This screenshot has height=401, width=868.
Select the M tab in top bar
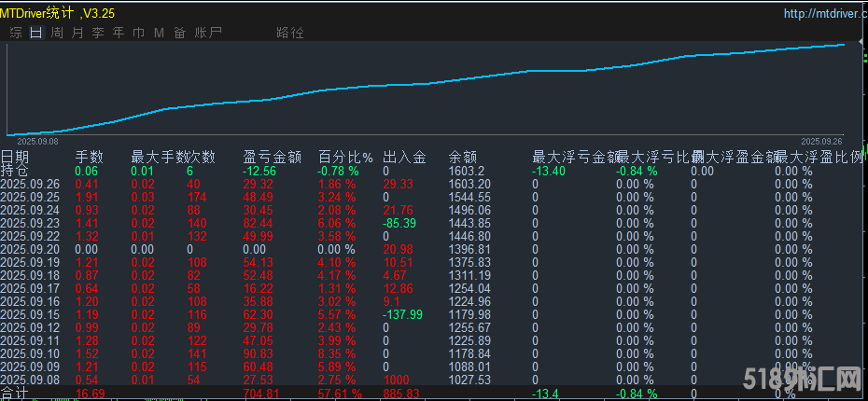pos(158,33)
